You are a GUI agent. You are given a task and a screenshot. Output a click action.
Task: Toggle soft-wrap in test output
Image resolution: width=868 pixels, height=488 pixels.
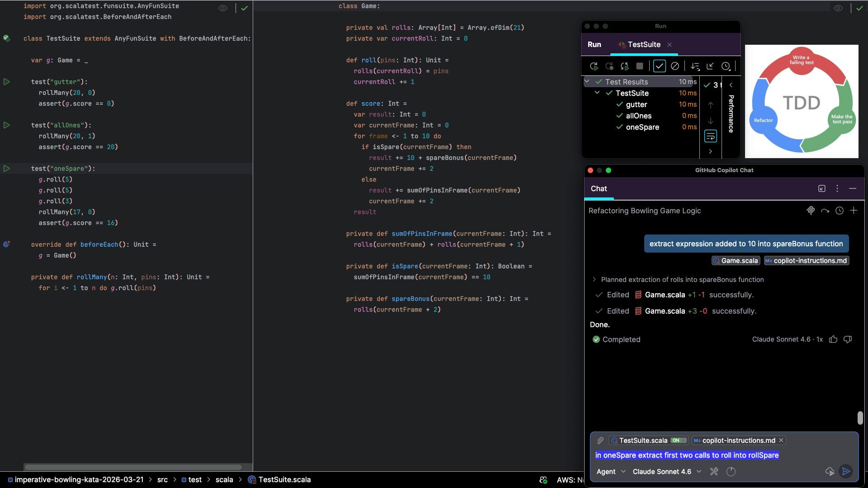point(711,136)
